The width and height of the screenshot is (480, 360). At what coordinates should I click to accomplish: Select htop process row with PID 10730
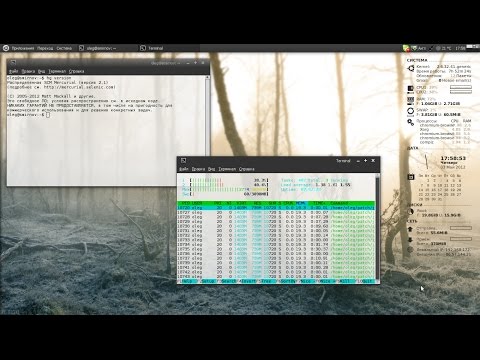tap(276, 226)
